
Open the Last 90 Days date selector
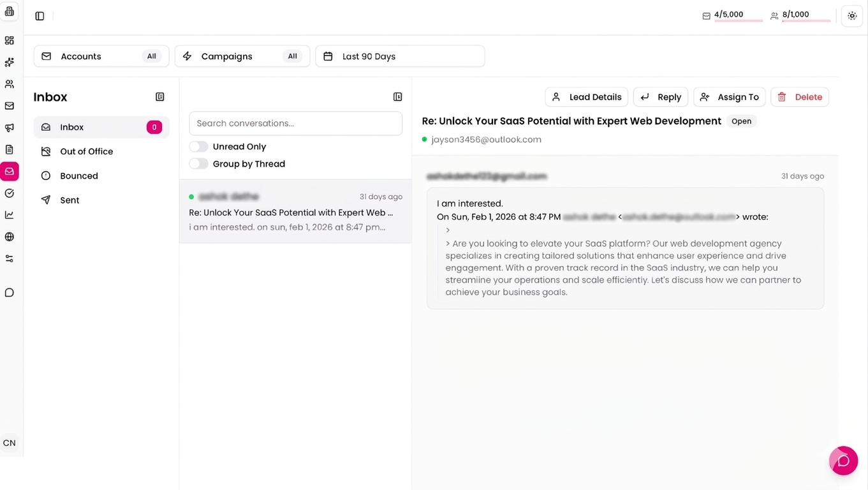399,56
